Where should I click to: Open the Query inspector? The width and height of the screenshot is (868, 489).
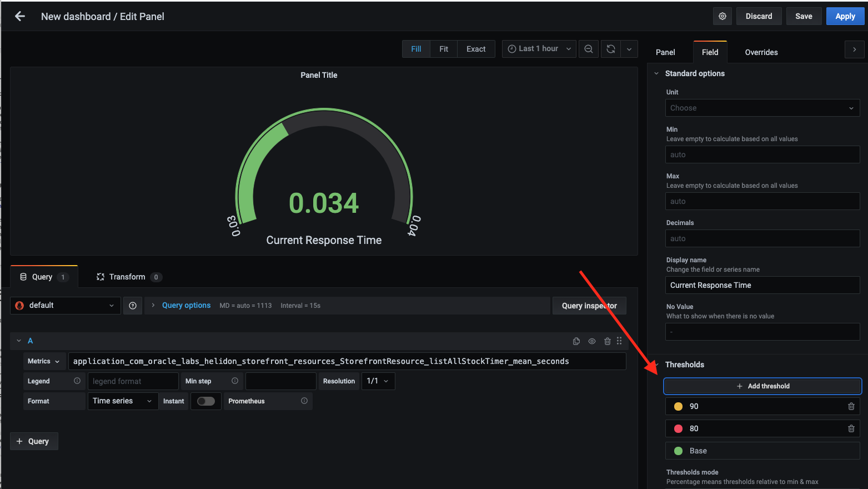click(x=589, y=306)
